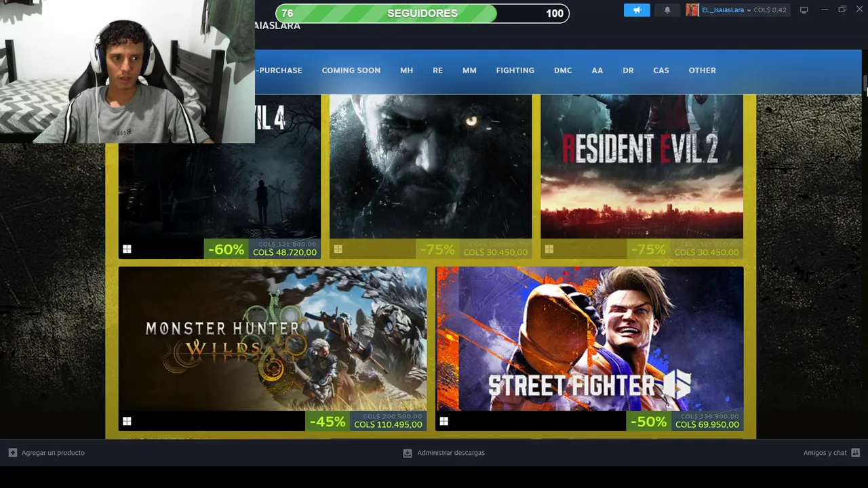This screenshot has height=488, width=868.
Task: Select the AA tab
Action: [597, 70]
